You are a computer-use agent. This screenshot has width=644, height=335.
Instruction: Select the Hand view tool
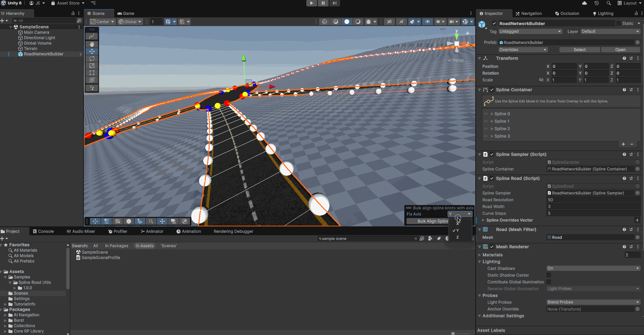coord(92,44)
